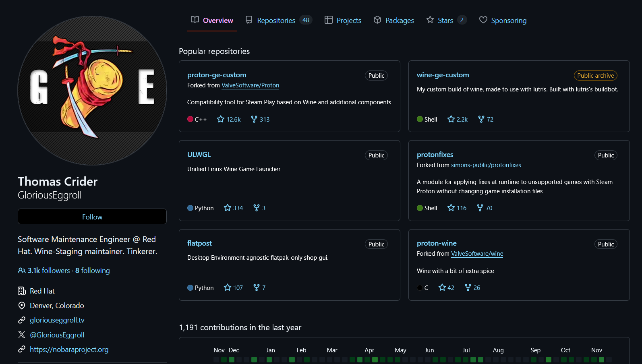The height and width of the screenshot is (364, 642).
Task: Click the Python color dot on ULWGL
Action: pyautogui.click(x=191, y=208)
